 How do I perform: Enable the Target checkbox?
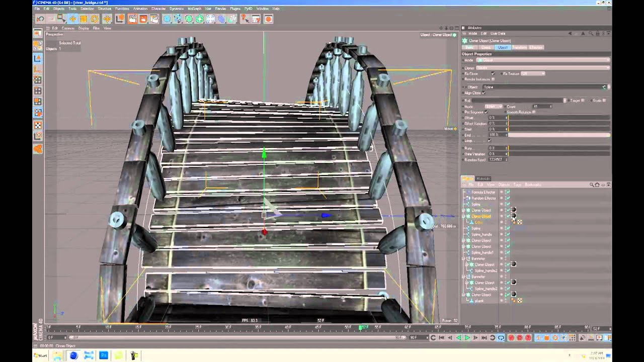[x=583, y=101]
